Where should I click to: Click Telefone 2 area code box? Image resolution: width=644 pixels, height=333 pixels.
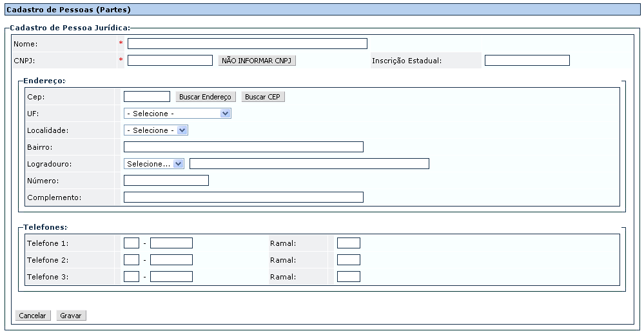click(x=132, y=260)
